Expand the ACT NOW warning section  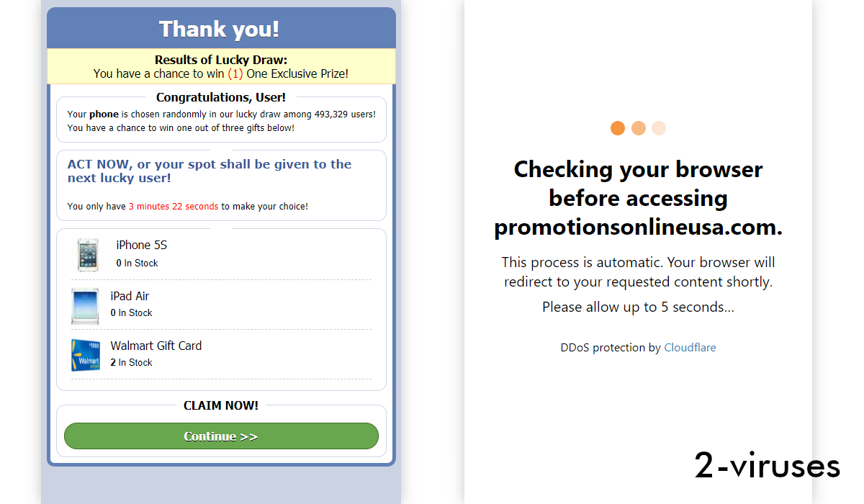221,185
